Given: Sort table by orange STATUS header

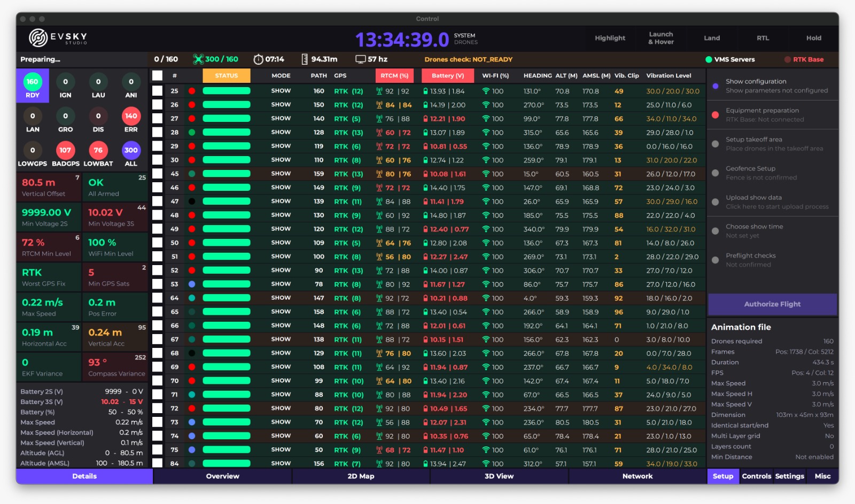Looking at the screenshot, I should pyautogui.click(x=226, y=76).
